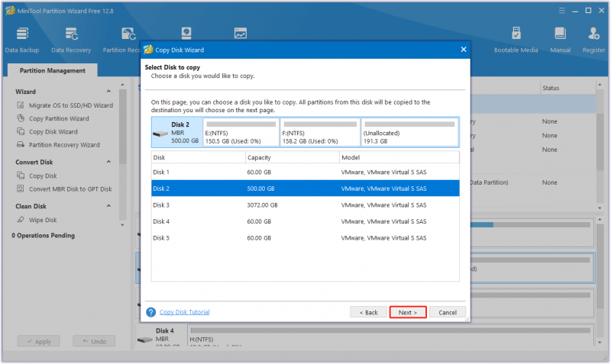Screen dimensions: 611x364
Task: Collapse the Wizard section
Action: (108, 92)
